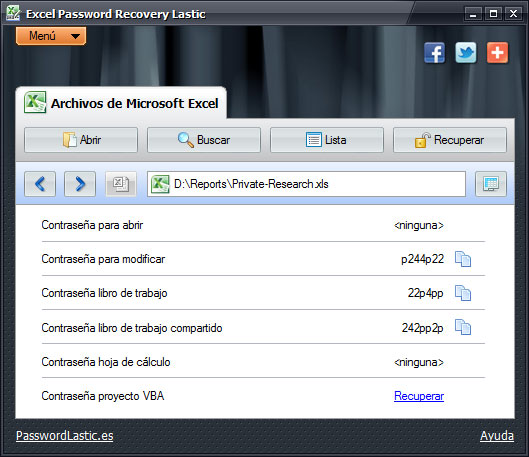
Task: Click the Contraseña para modificar label
Action: pyautogui.click(x=103, y=259)
